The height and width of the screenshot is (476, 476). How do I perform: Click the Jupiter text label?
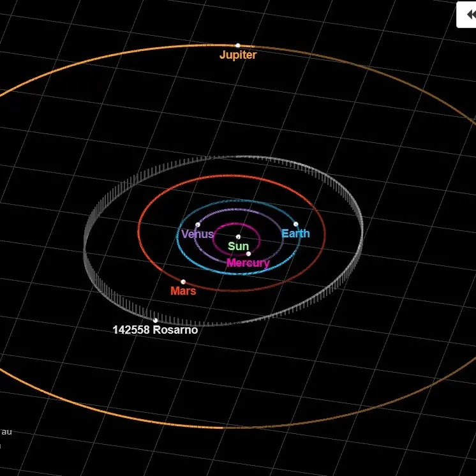(238, 56)
